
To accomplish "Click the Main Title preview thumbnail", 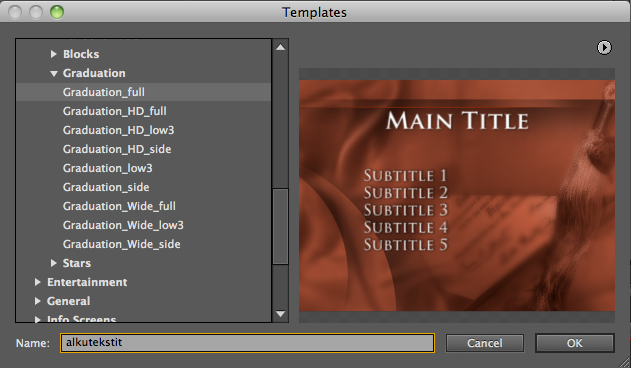I will 457,195.
